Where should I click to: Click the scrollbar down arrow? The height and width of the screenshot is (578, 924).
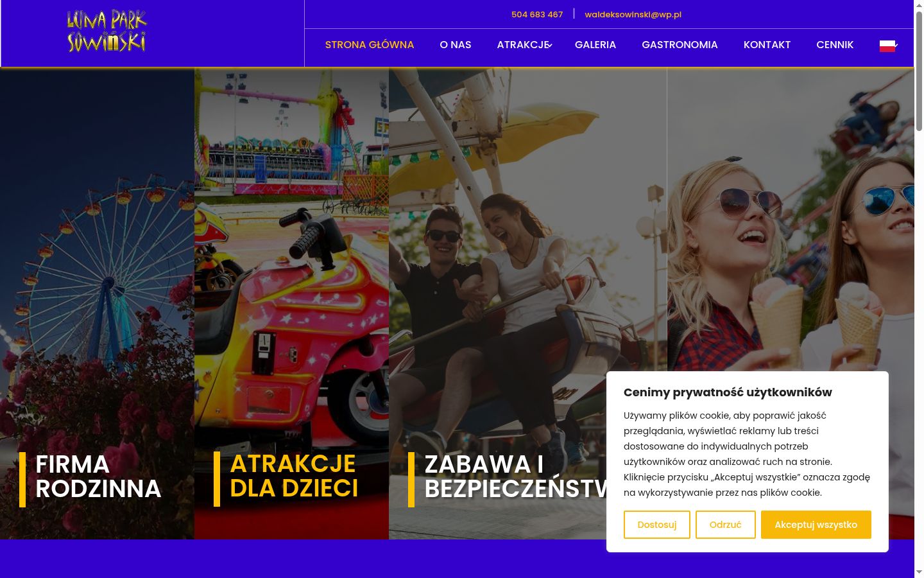pos(919,572)
